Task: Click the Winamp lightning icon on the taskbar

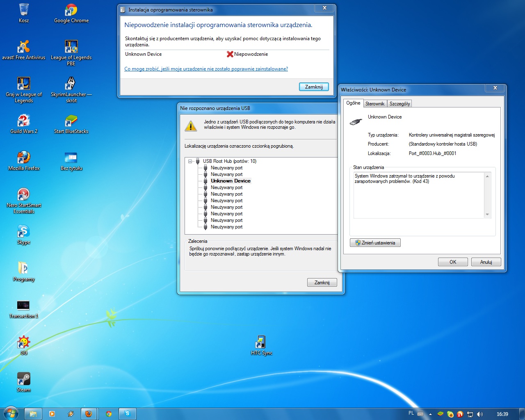Action: click(71, 414)
